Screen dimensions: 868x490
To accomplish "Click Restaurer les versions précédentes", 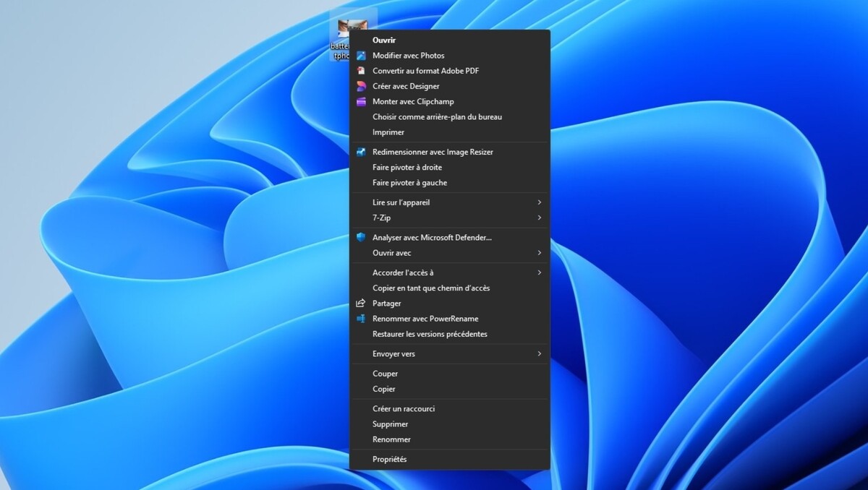I will tap(430, 335).
